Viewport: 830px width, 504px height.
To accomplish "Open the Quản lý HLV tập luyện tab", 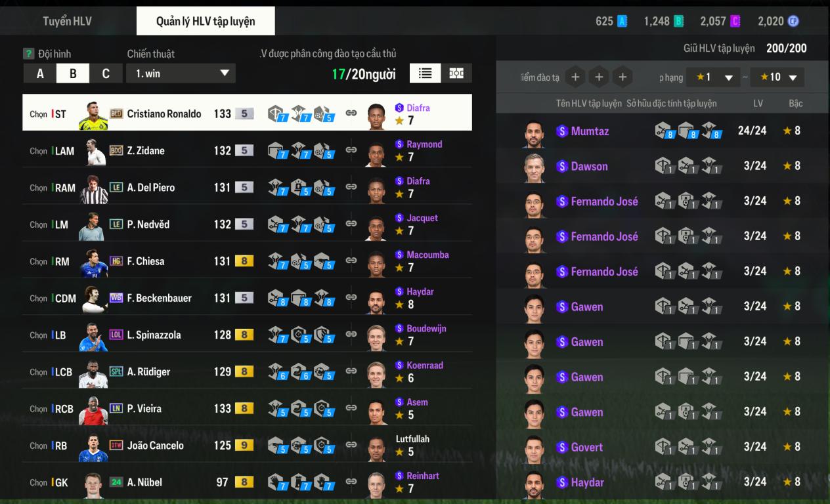I will point(206,21).
